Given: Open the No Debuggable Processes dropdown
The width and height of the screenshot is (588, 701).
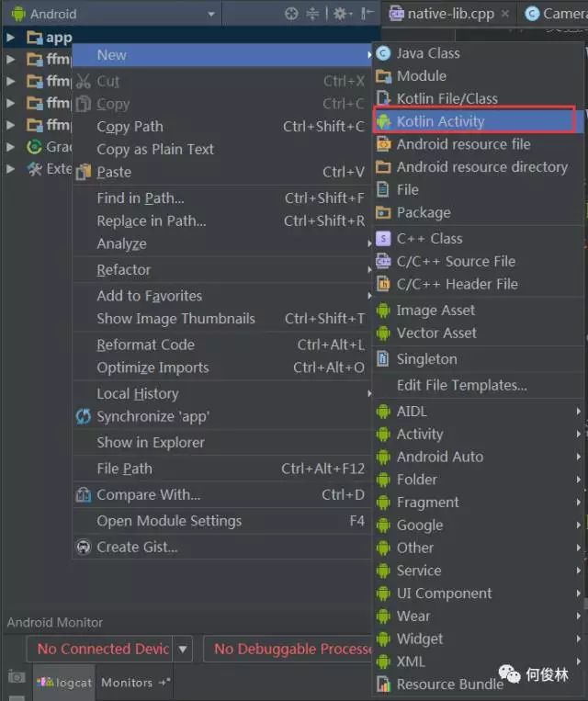Looking at the screenshot, I should (x=288, y=650).
